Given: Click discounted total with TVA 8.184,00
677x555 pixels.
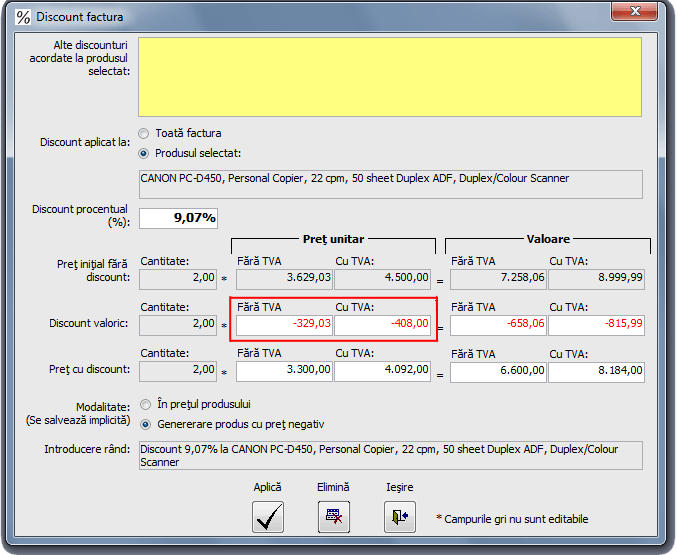Looking at the screenshot, I should pos(597,371).
